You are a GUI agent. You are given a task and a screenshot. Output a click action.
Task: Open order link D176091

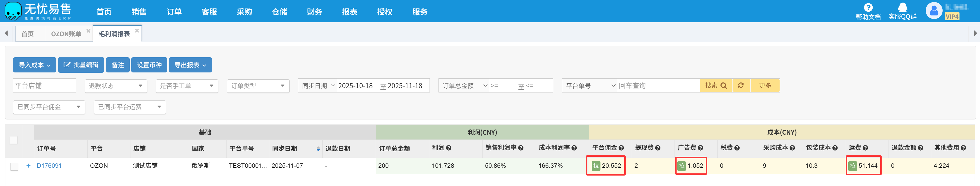coord(49,166)
